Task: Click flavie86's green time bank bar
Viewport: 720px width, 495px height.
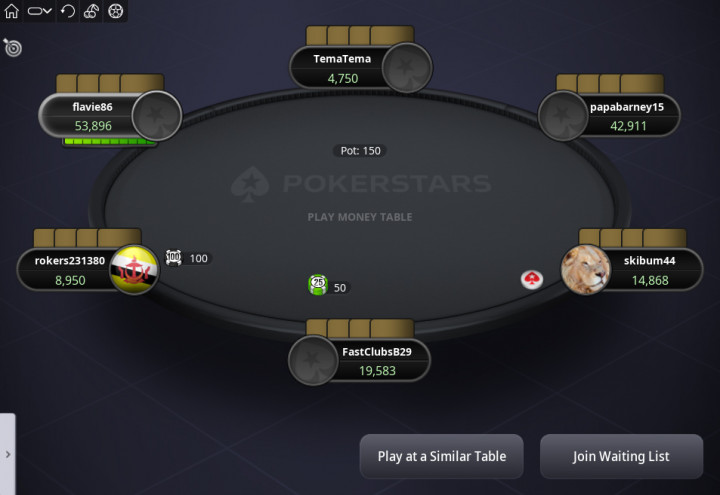Action: 109,141
